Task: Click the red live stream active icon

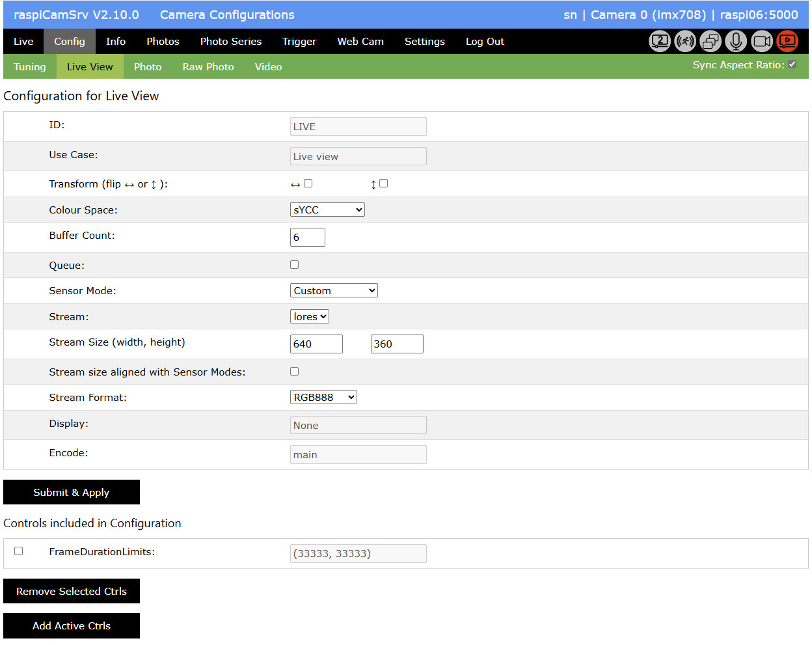Action: [787, 42]
